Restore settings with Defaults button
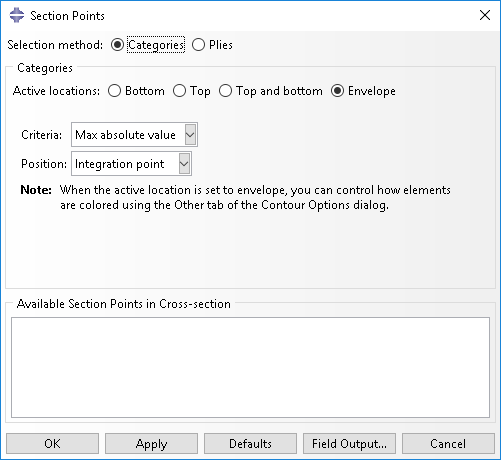 (250, 444)
